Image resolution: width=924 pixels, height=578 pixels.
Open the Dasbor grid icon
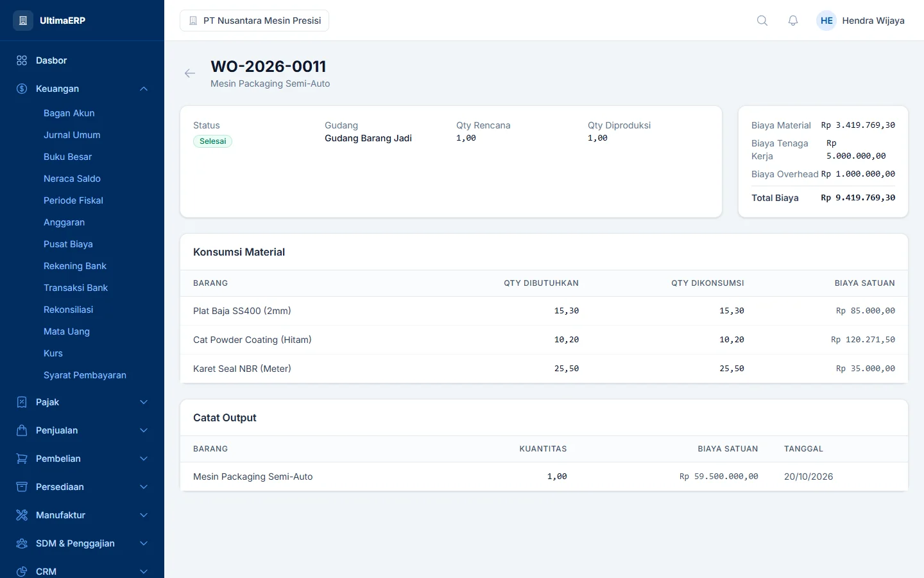coord(22,60)
